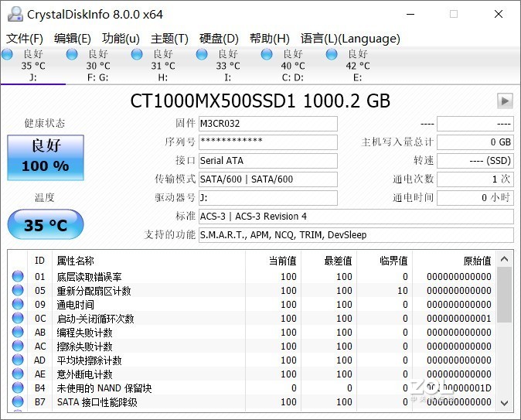
Task: Click the blue status orb for drive F: G:
Action: 72,54
